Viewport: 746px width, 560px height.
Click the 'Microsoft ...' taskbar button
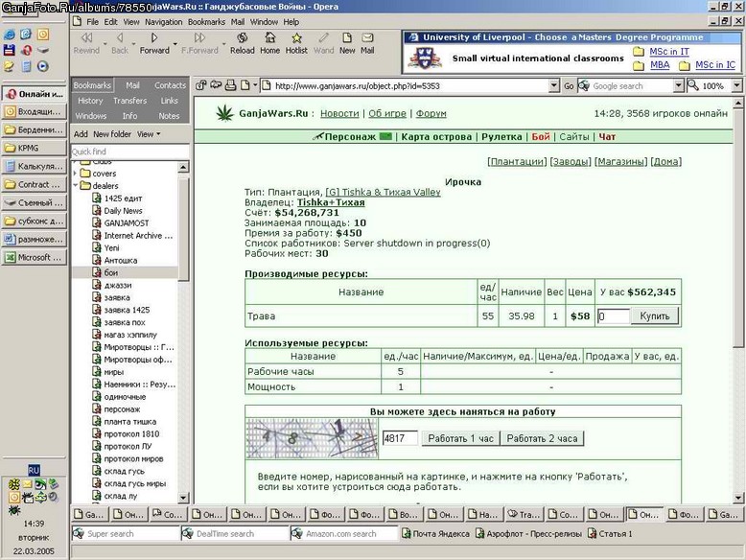(34, 257)
